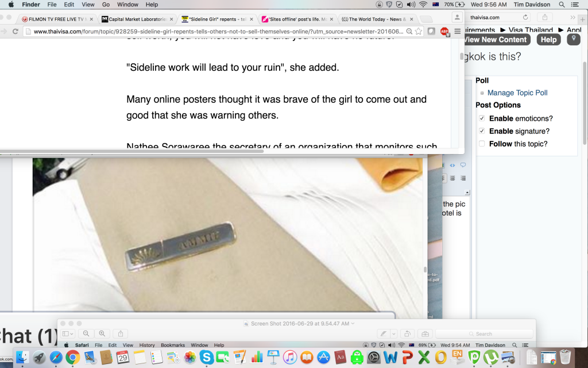Open Chrome new tab button

[x=425, y=19]
